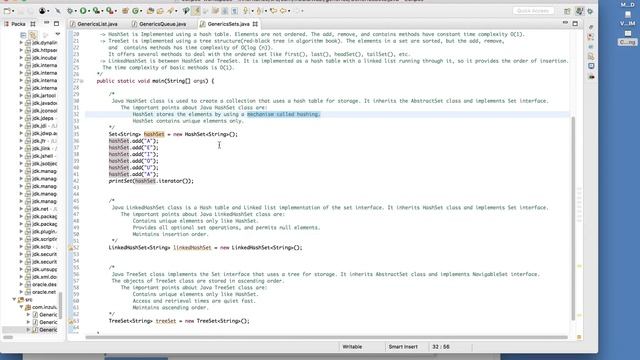Expand the jdk.httpserver library node
640x360 pixels.
pos(21,50)
